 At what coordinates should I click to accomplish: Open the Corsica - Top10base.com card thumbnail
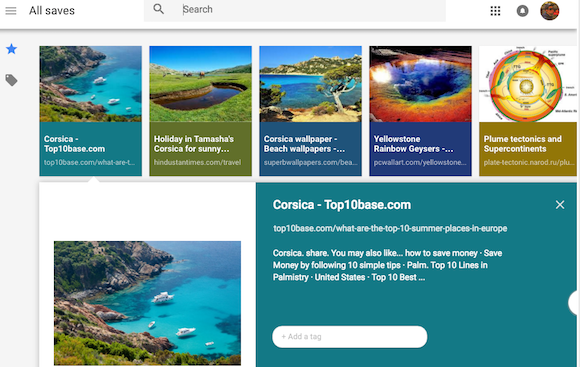(91, 84)
